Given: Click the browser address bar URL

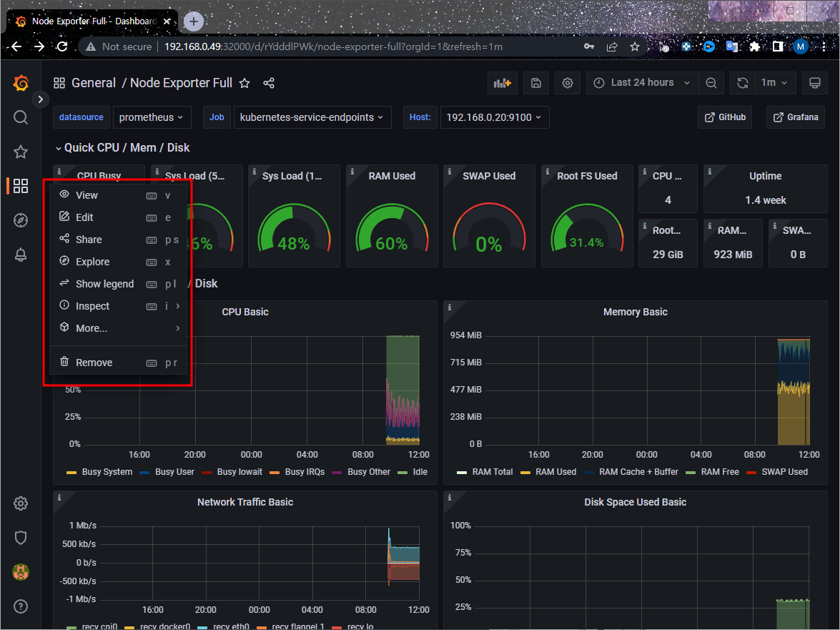Looking at the screenshot, I should point(333,46).
